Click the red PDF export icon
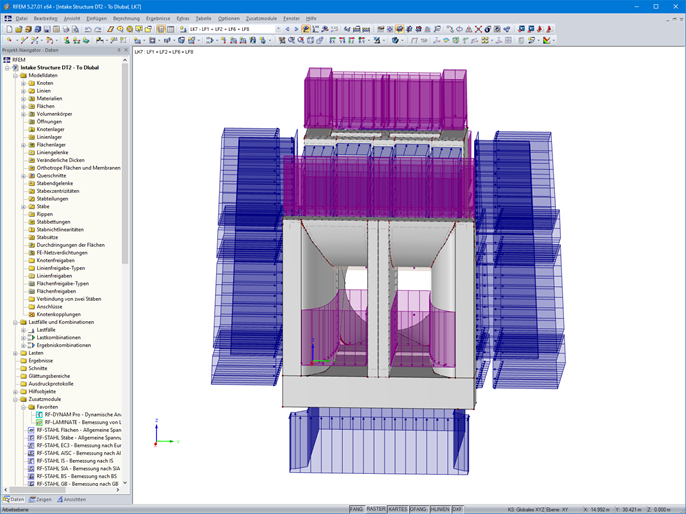The width and height of the screenshot is (686, 514). [x=540, y=29]
